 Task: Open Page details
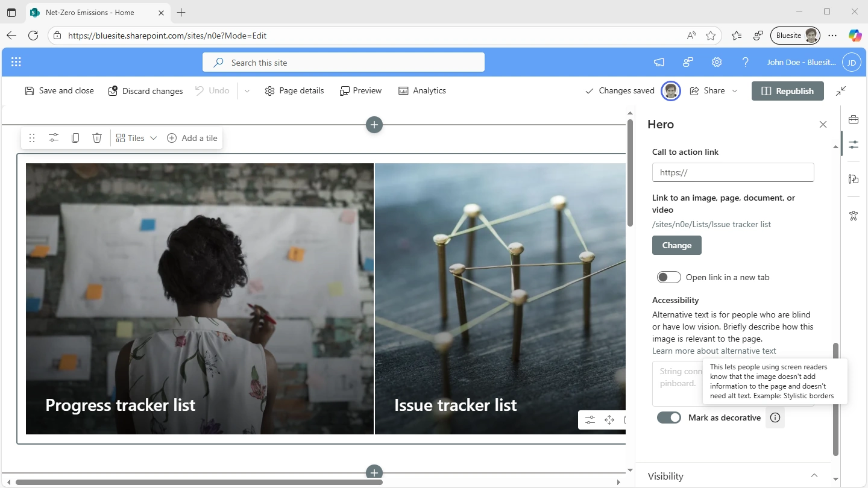point(294,91)
